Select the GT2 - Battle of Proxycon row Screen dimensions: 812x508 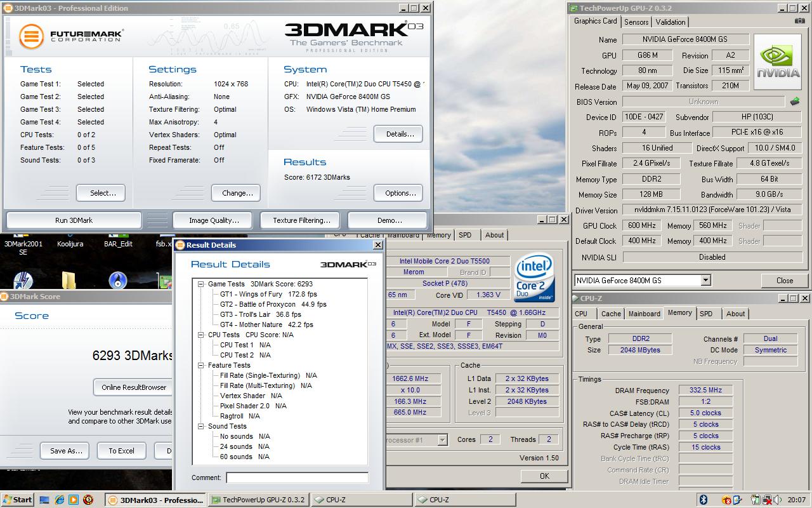(x=273, y=304)
